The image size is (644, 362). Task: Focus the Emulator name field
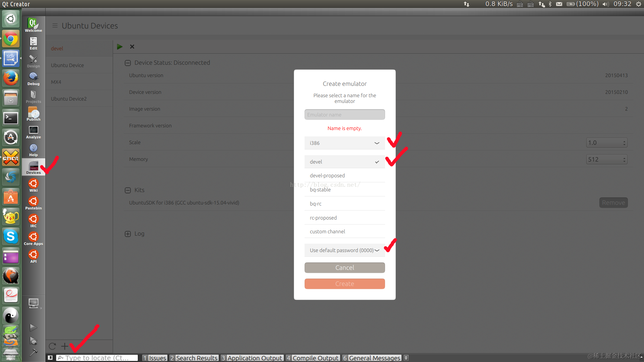[344, 115]
